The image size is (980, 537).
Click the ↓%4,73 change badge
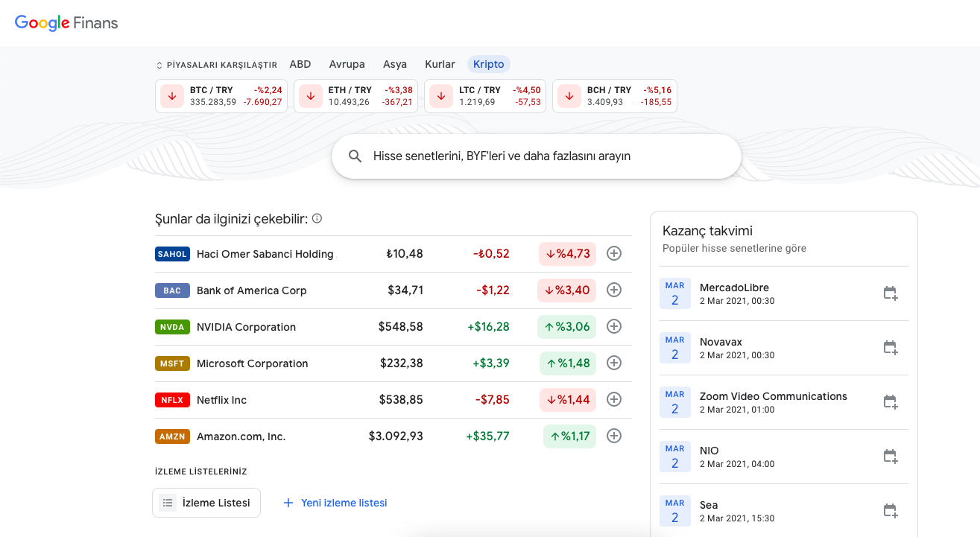568,253
